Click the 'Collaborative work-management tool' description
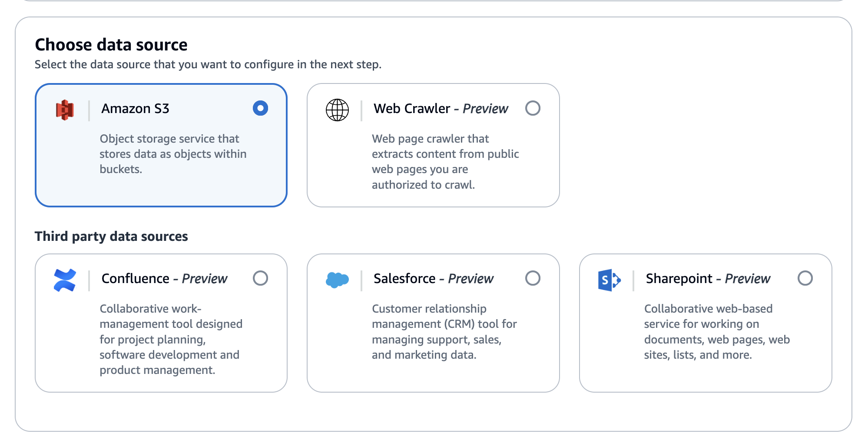Image resolution: width=868 pixels, height=440 pixels. click(x=171, y=339)
